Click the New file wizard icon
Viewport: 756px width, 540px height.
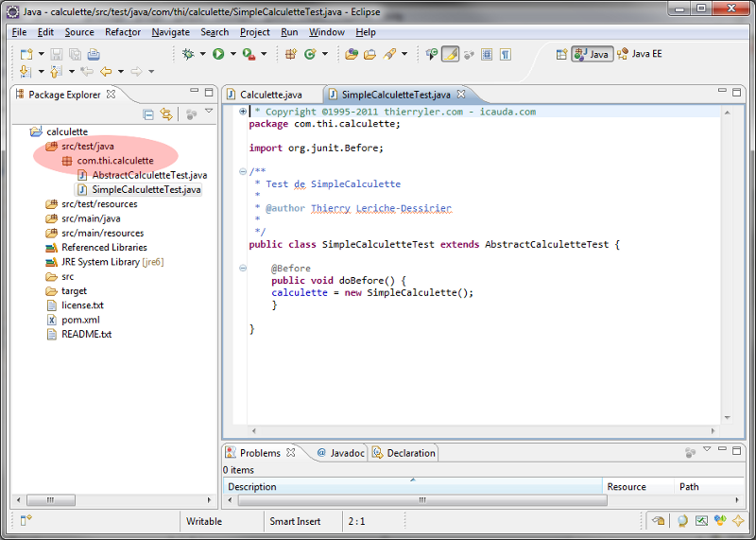tap(26, 54)
